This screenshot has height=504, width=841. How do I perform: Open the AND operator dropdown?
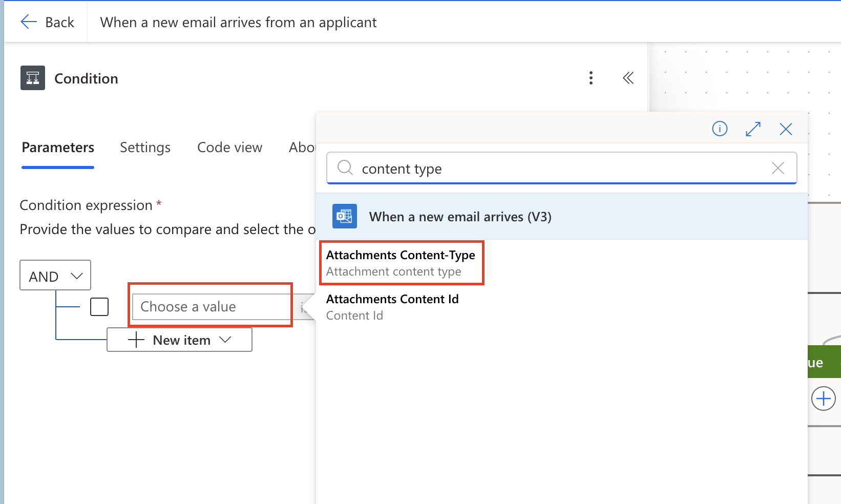55,276
